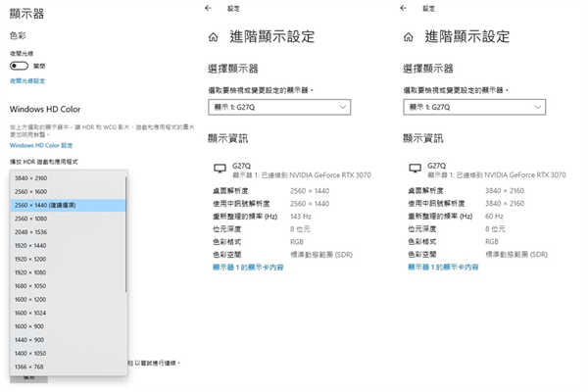Pick 1920 × 1200 from the resolution list
The image size is (588, 392).
point(69,259)
